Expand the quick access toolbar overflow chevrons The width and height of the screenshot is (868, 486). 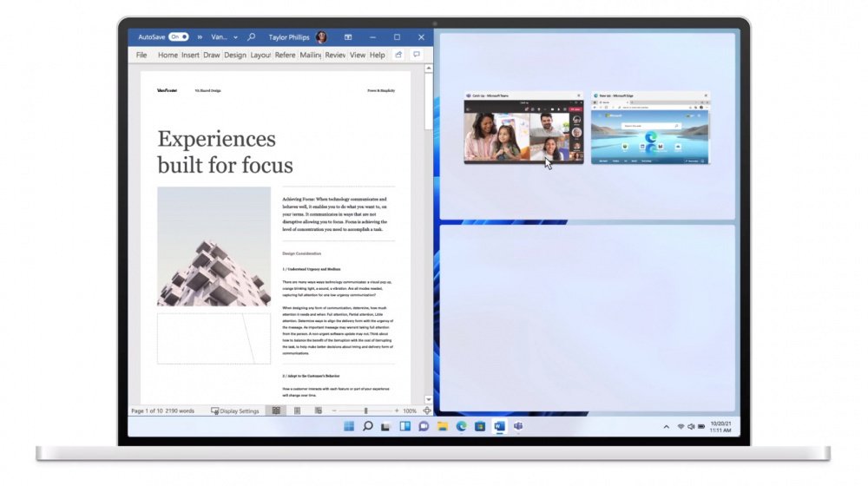point(200,37)
